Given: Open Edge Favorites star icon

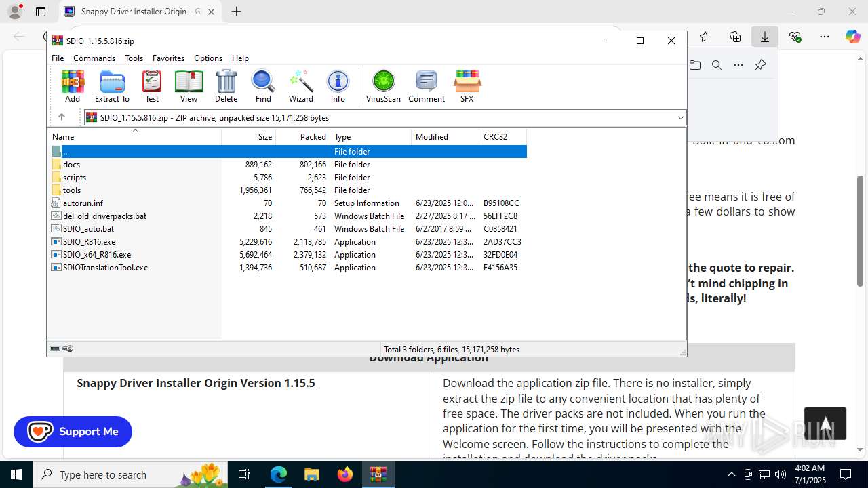Looking at the screenshot, I should [x=705, y=37].
